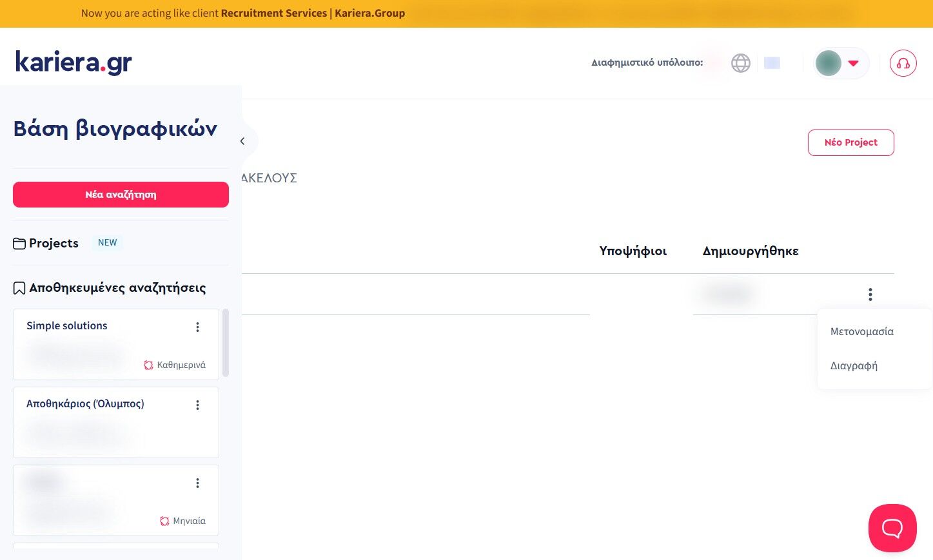Choose Μετονομασία from the context menu
The height and width of the screenshot is (560, 933).
click(862, 331)
